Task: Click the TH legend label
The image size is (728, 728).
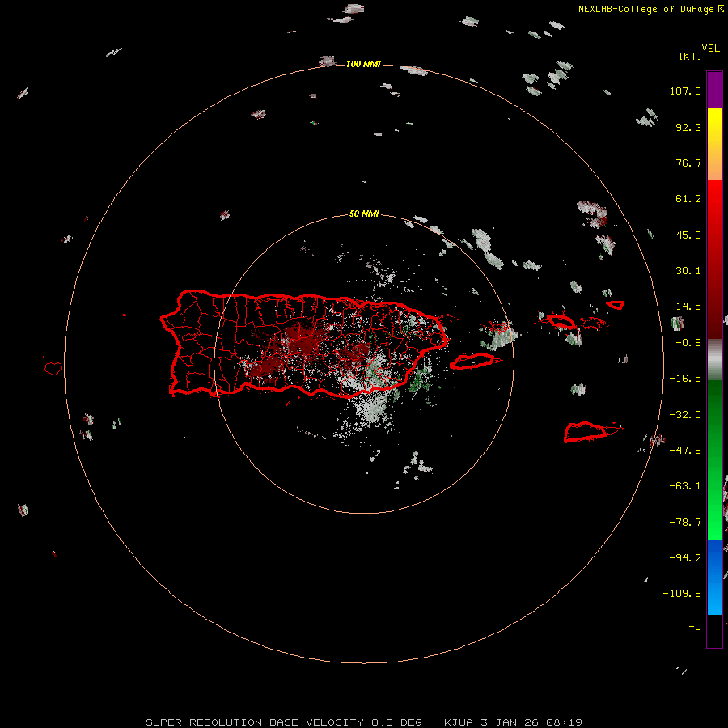Action: tap(695, 630)
